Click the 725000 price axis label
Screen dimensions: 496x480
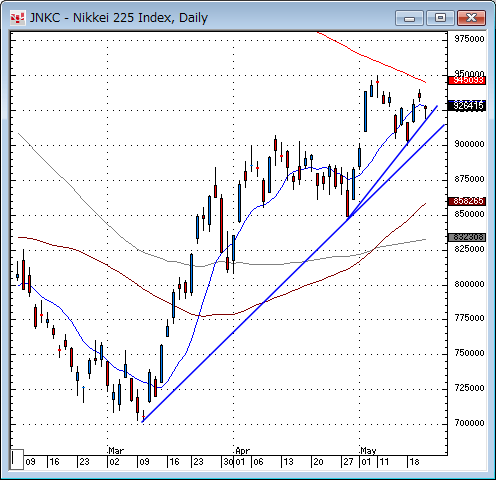pos(469,388)
